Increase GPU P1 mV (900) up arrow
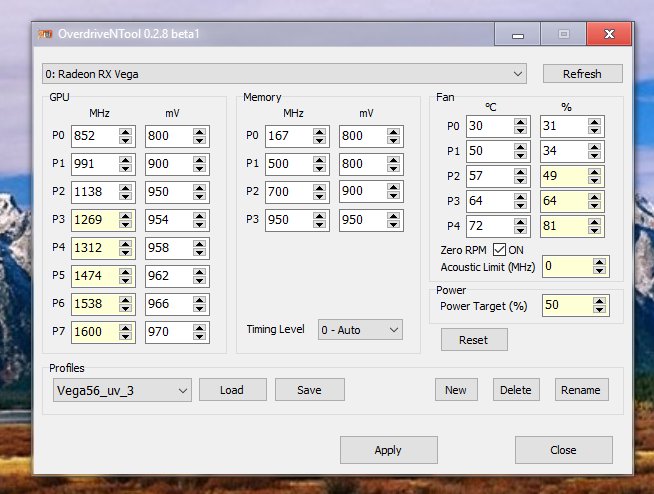The width and height of the screenshot is (654, 494). click(200, 160)
